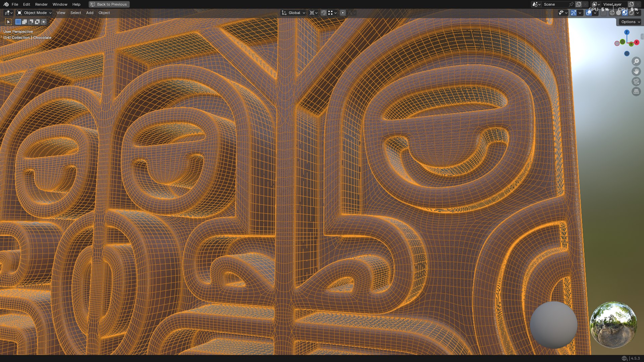Toggle viewport overlays button
Image resolution: width=644 pixels, height=362 pixels.
(589, 13)
